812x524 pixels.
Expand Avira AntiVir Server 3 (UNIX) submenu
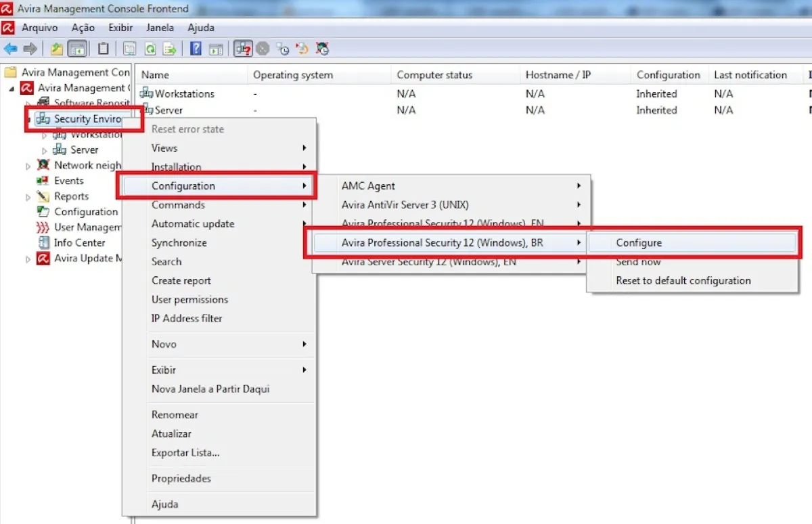[452, 204]
